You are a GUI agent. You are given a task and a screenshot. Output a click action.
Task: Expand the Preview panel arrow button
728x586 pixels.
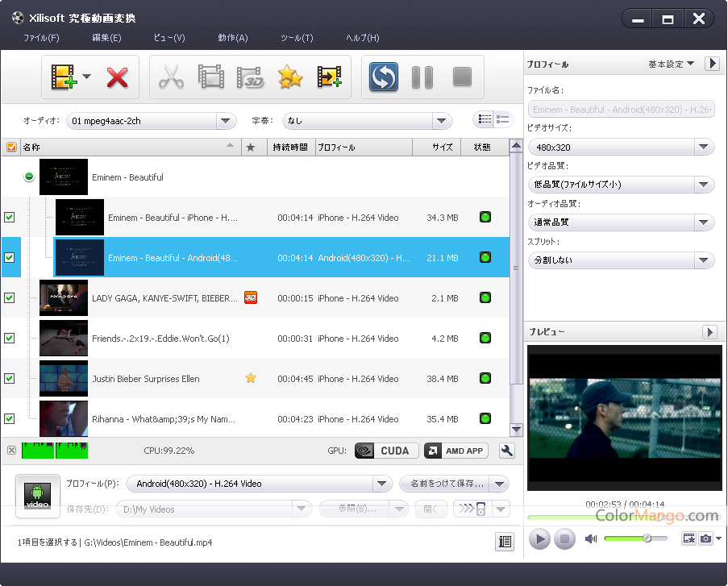pyautogui.click(x=709, y=332)
